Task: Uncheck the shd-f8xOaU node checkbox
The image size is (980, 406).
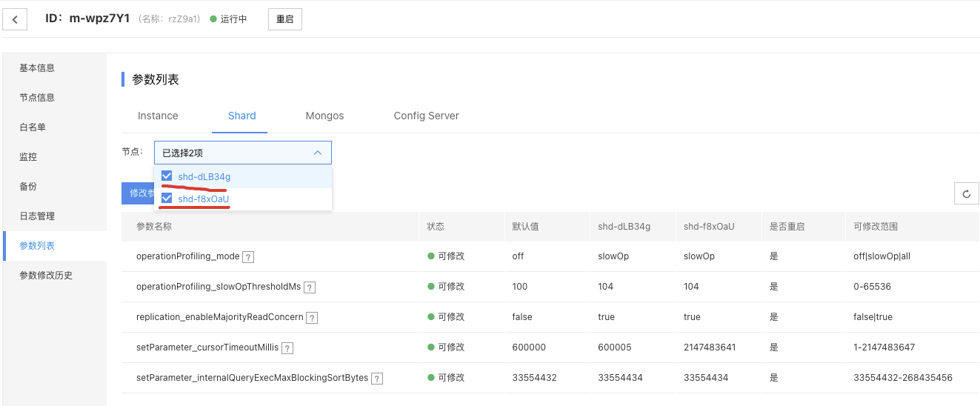Action: (167, 198)
